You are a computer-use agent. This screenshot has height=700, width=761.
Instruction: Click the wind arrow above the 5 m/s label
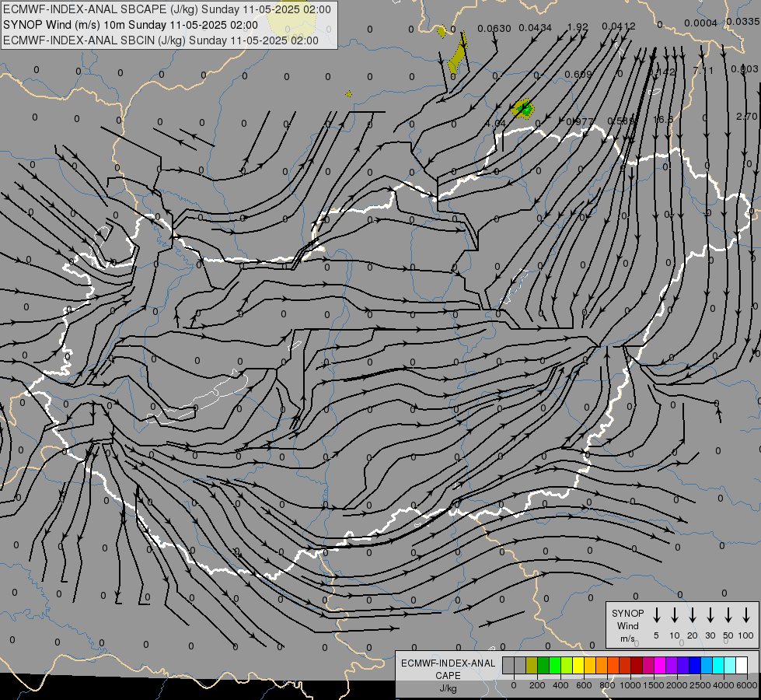click(x=657, y=614)
